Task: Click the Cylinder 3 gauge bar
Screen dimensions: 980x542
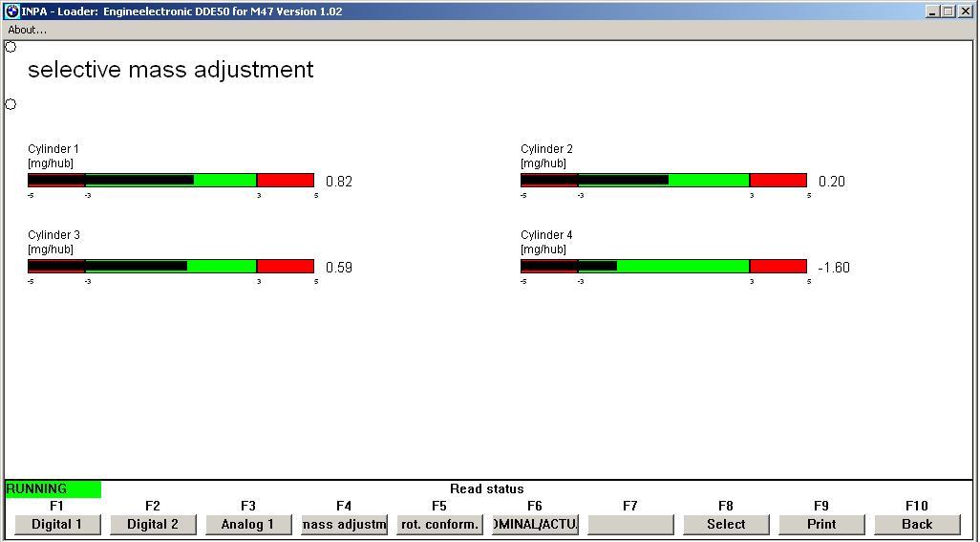Action: point(171,267)
